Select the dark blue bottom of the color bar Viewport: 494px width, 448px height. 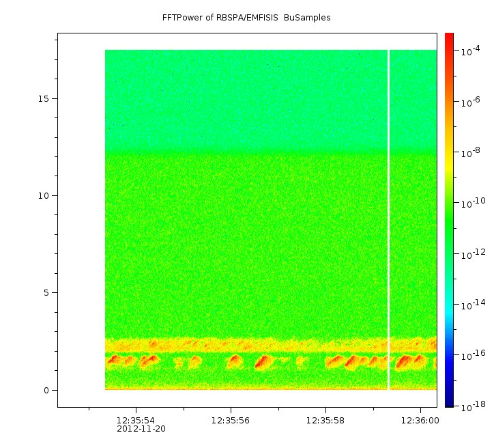(x=448, y=402)
